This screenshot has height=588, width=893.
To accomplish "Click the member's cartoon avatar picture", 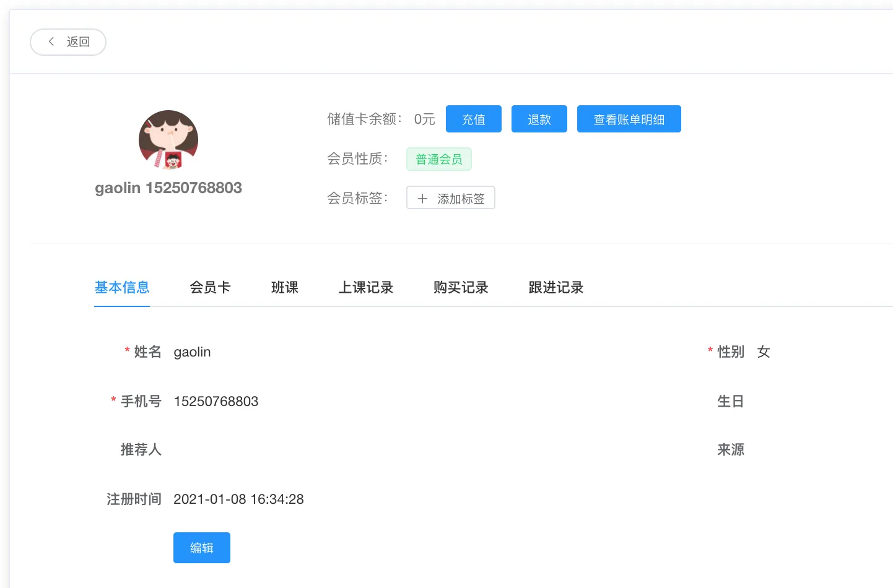I will click(168, 140).
